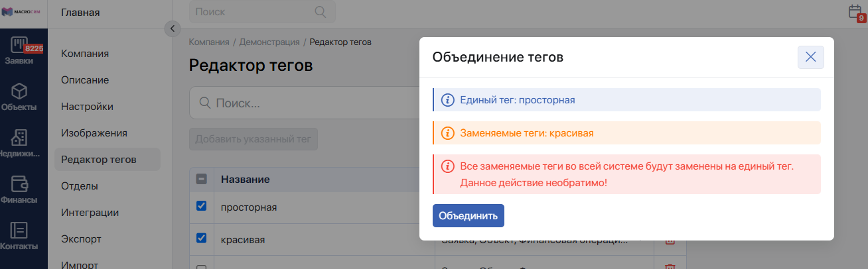Click the calendar notifications icon

(855, 12)
